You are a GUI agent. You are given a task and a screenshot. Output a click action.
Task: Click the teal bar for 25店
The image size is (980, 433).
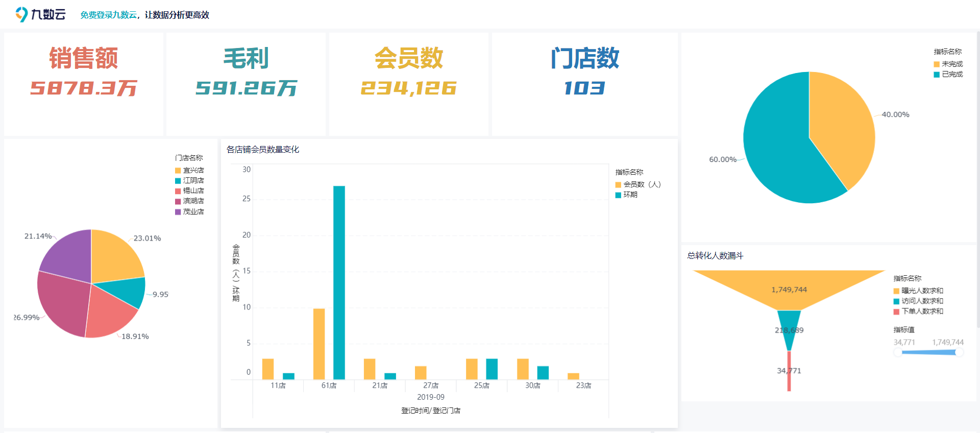(492, 369)
